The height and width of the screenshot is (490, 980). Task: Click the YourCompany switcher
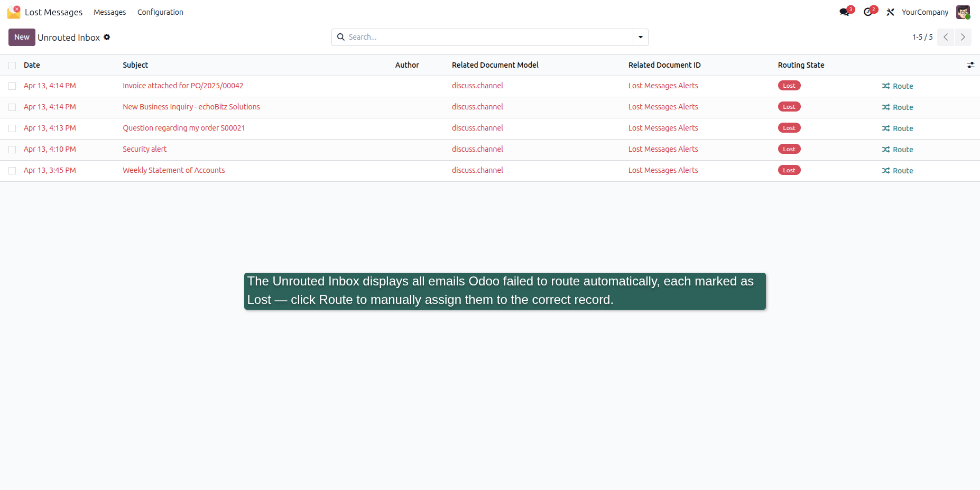tap(925, 12)
